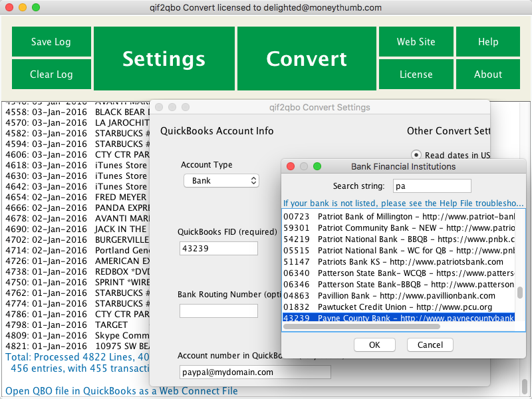Expand the Account Type Bank dropdown

coord(221,180)
